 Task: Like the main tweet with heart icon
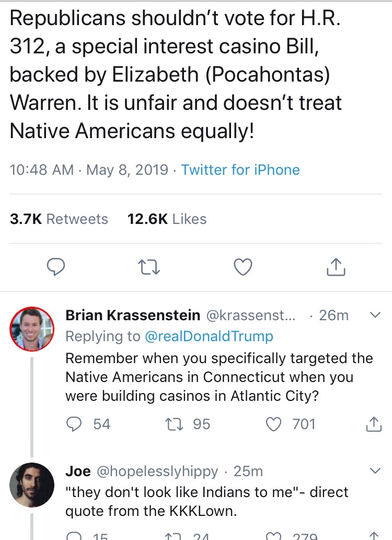(243, 267)
